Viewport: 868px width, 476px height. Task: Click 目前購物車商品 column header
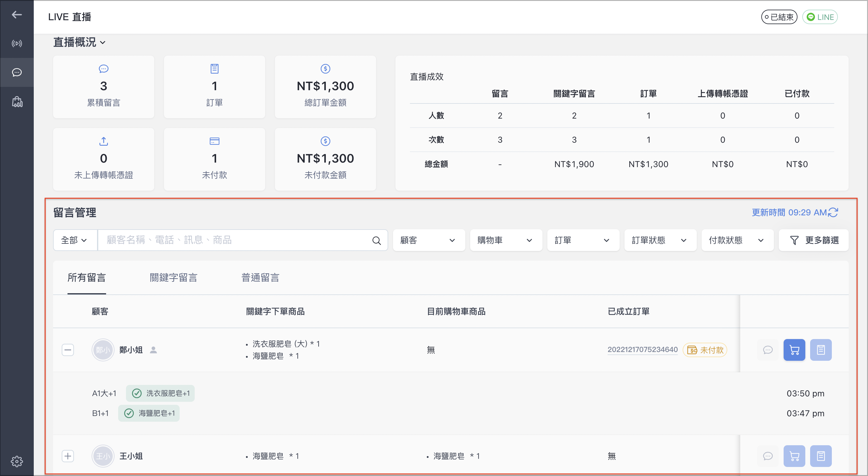pyautogui.click(x=456, y=311)
